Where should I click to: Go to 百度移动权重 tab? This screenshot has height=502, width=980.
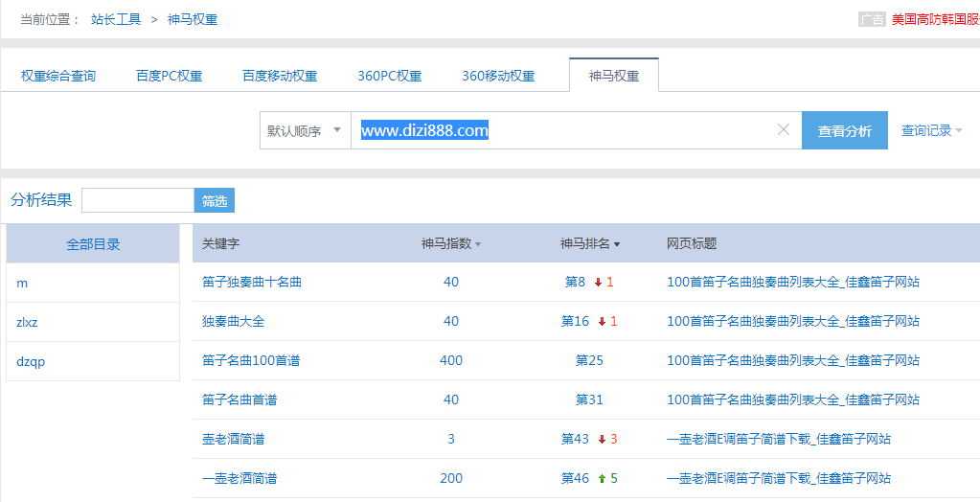point(280,77)
